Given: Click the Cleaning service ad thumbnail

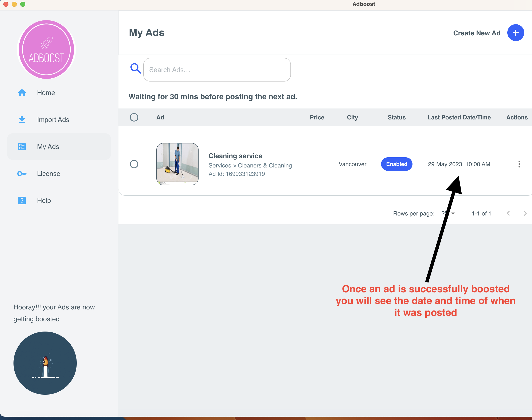Looking at the screenshot, I should tap(177, 164).
